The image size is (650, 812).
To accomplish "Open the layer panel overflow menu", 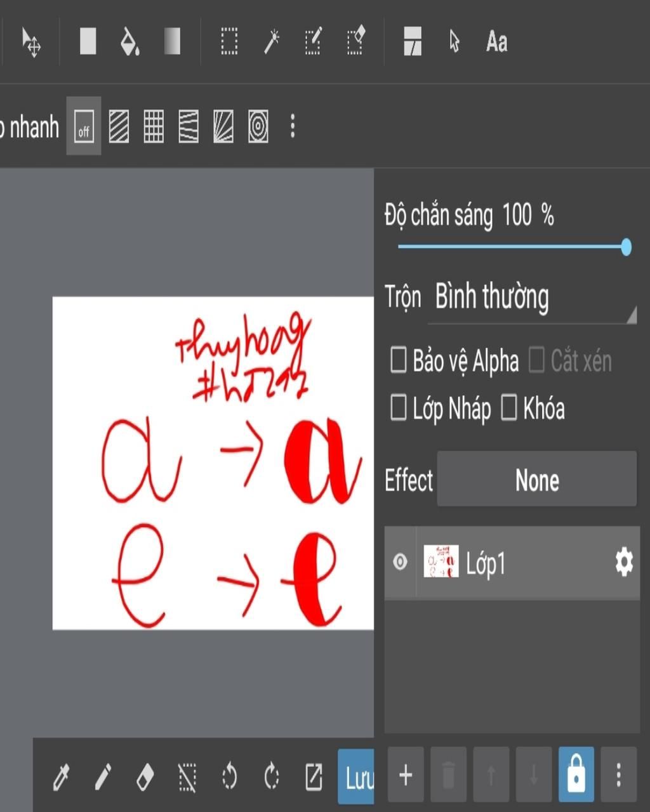I will pos(618,775).
